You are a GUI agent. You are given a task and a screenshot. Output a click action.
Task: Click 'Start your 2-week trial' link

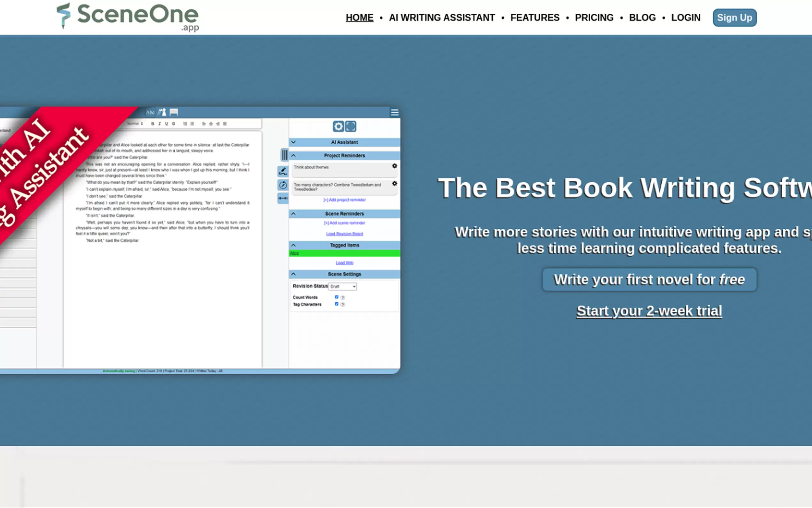pos(649,311)
